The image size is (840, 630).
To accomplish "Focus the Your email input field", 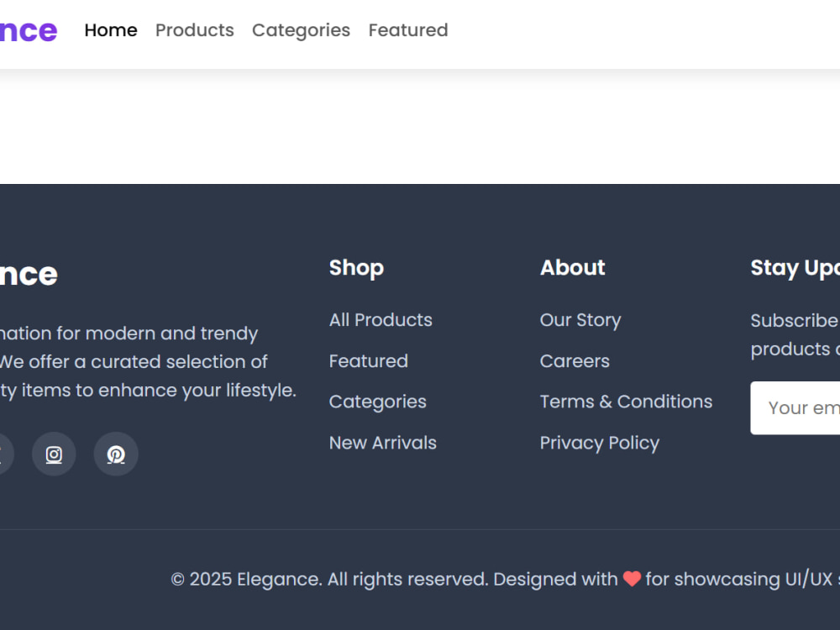I will (795, 408).
